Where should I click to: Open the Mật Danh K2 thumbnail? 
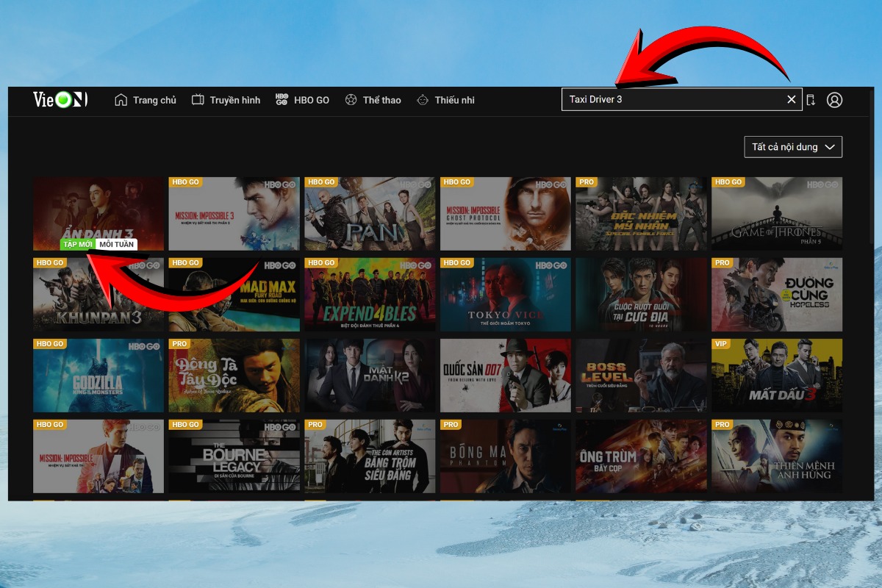pyautogui.click(x=370, y=375)
